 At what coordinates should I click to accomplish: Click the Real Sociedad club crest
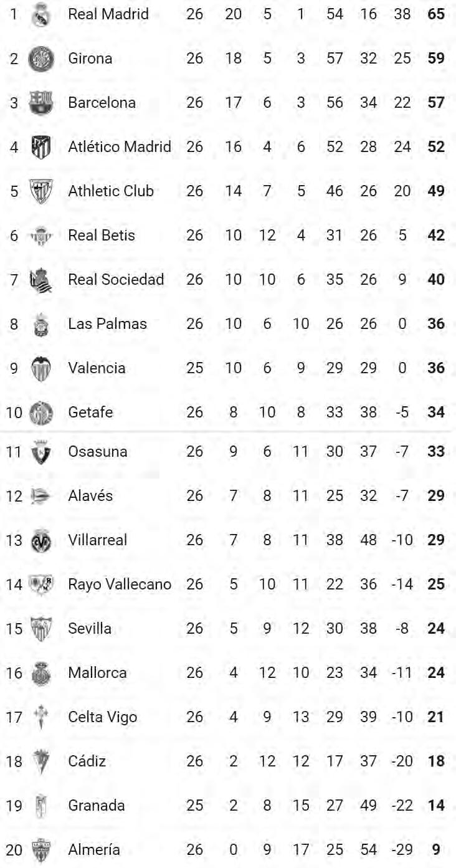coord(41,280)
